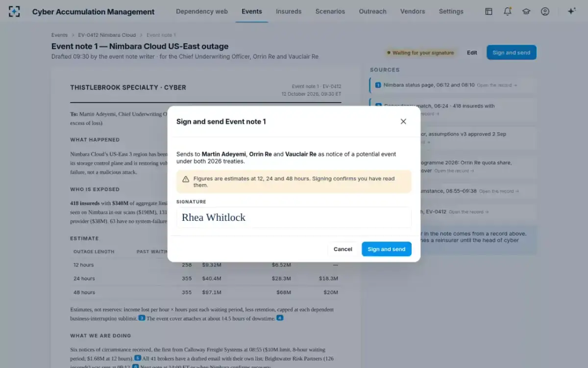Open the Scenarios tab
The image size is (588, 368).
(x=330, y=11)
